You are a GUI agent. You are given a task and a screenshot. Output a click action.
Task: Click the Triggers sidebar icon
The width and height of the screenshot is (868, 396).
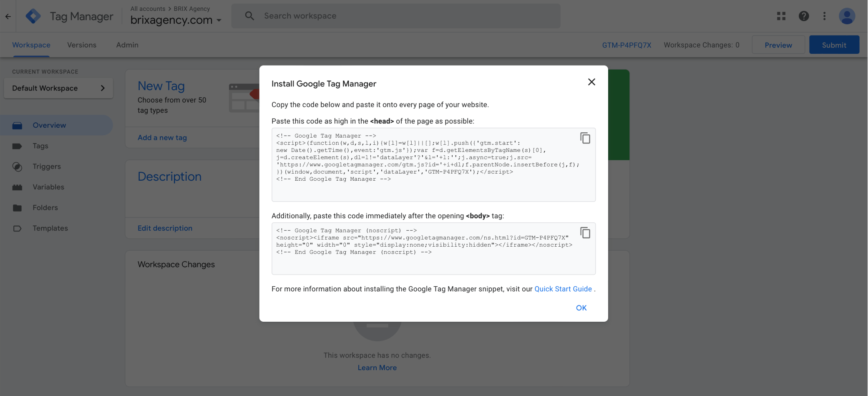[x=17, y=166]
